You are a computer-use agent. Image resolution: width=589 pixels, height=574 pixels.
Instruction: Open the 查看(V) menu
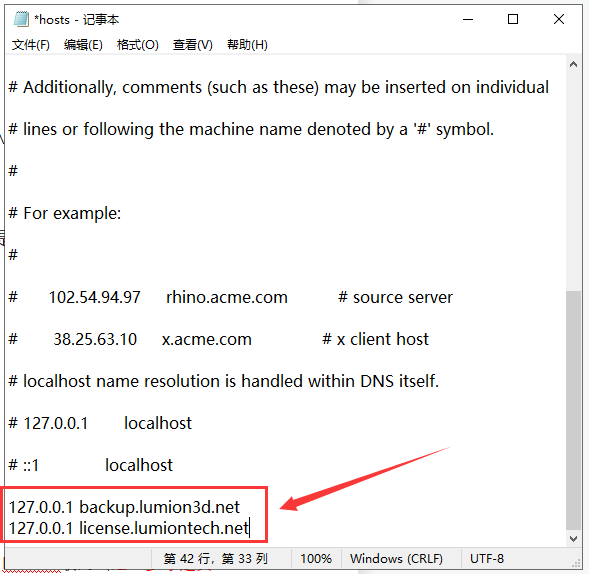click(x=193, y=45)
